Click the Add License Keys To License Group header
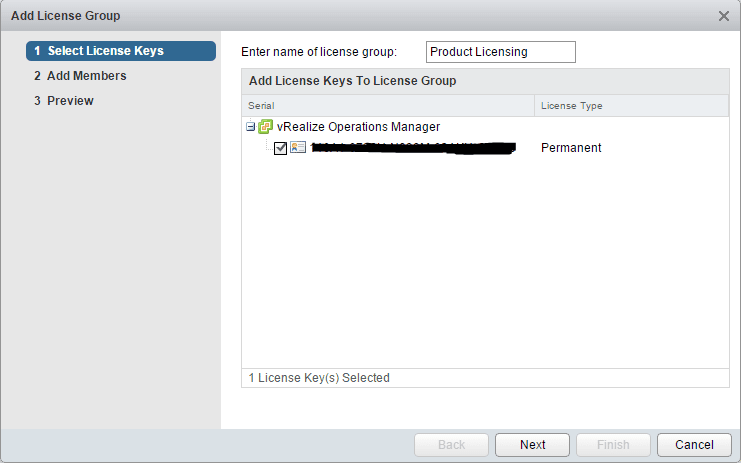This screenshot has width=741, height=463. click(352, 81)
